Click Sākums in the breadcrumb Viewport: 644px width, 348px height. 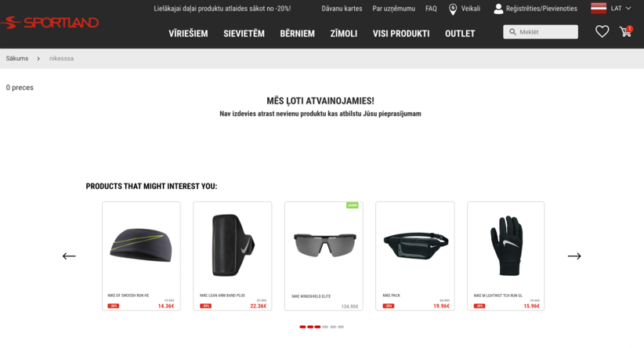pos(16,58)
